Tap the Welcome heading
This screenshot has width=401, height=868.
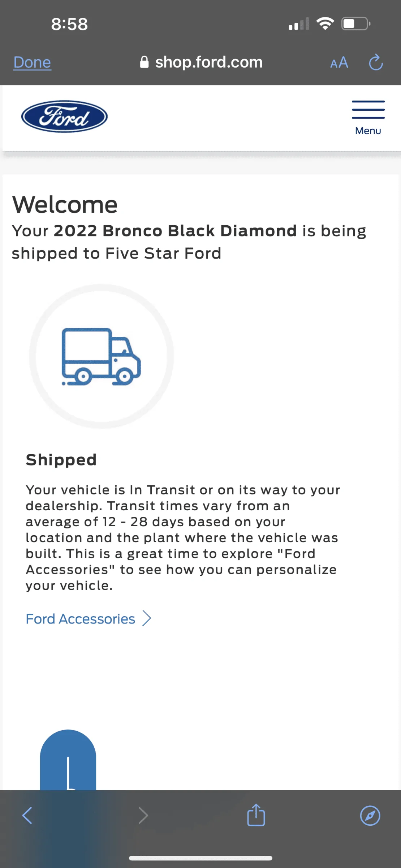[x=65, y=205]
